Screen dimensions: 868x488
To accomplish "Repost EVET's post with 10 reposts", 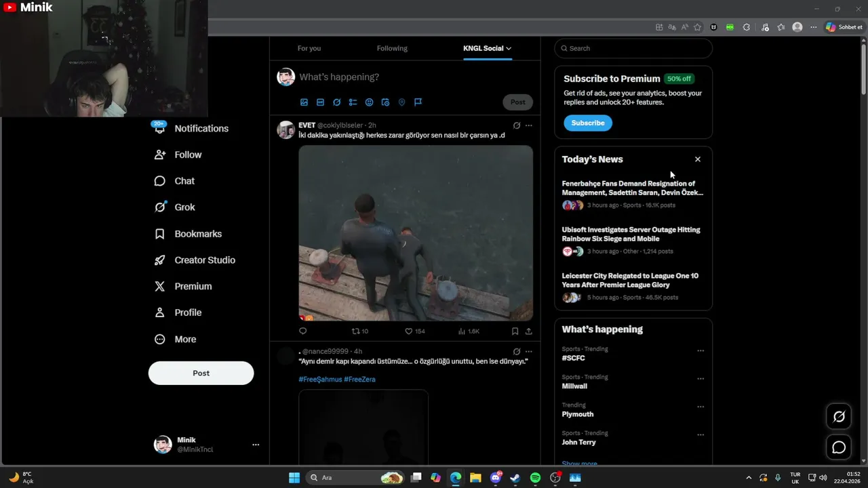I will 359,331.
